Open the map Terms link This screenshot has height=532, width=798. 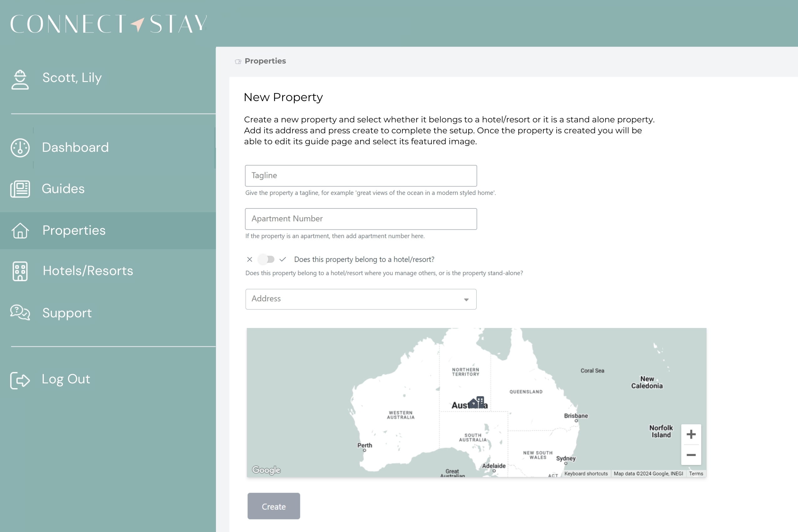coord(696,474)
